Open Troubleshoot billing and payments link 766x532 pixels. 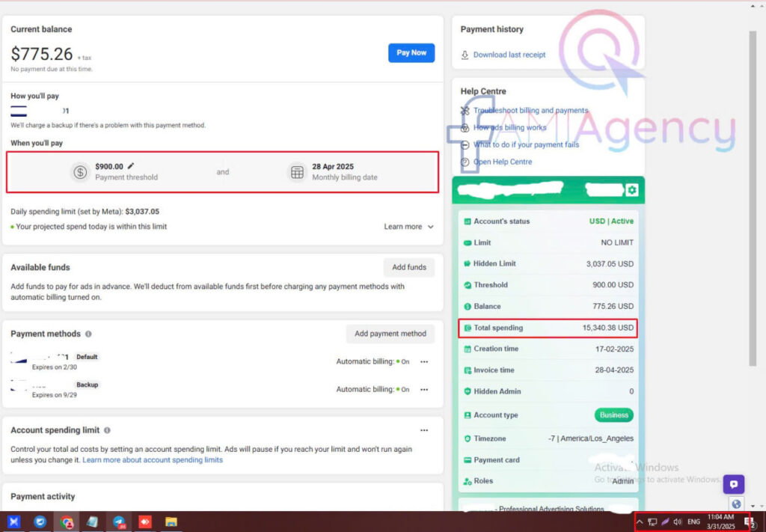(530, 111)
